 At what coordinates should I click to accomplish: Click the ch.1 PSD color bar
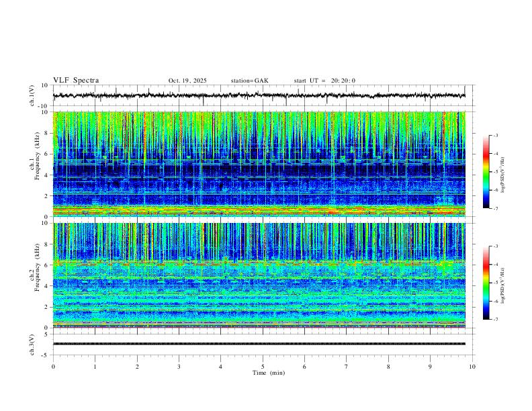tap(486, 172)
